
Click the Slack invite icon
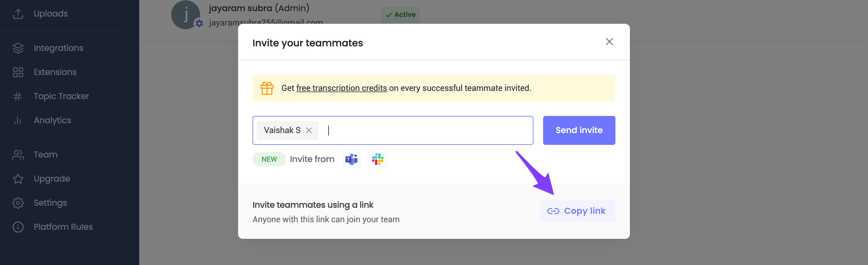[x=378, y=159]
